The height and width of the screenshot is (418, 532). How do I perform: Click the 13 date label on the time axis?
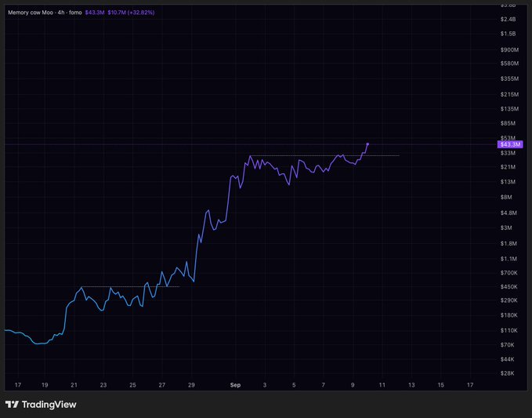coord(411,385)
